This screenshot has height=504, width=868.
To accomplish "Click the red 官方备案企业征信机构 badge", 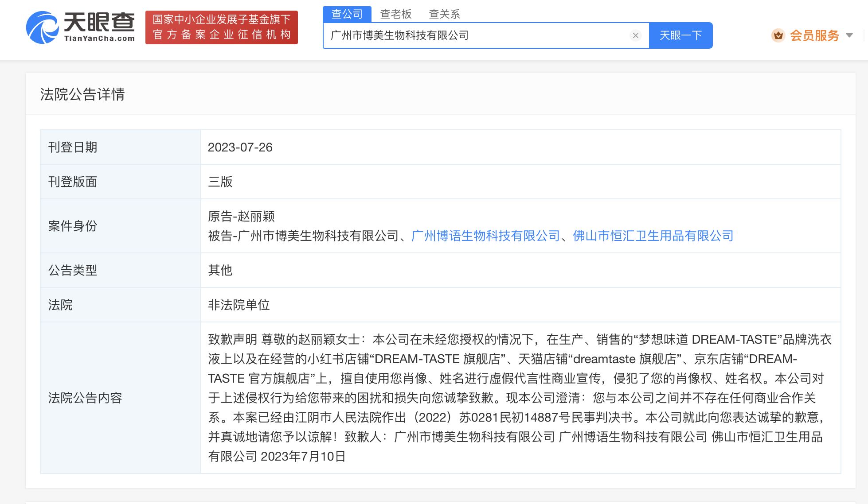I will pos(221,27).
